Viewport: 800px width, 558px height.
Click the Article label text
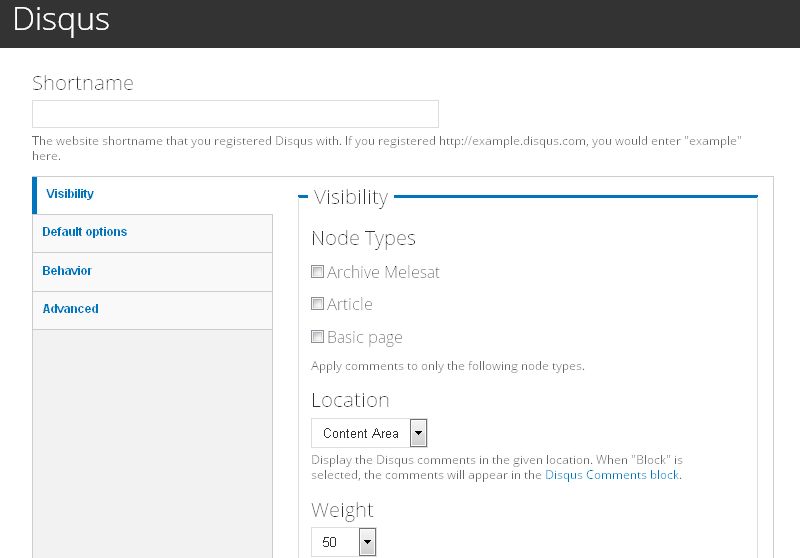(349, 304)
